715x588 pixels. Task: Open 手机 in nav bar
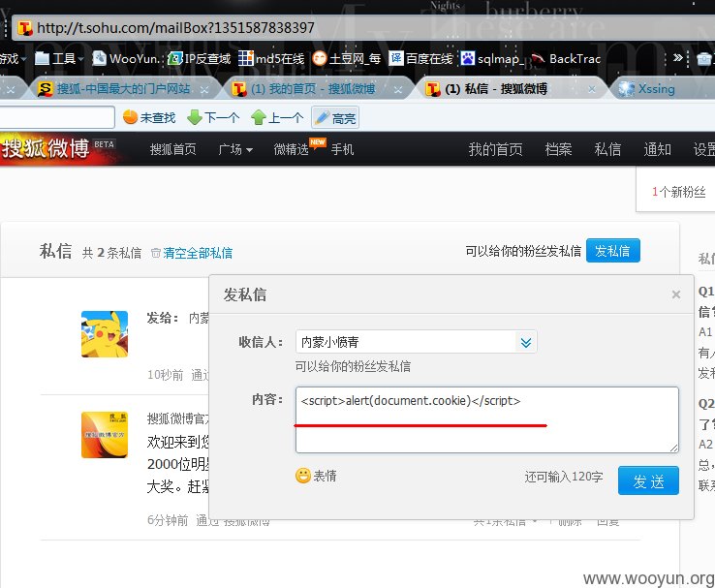[x=342, y=149]
